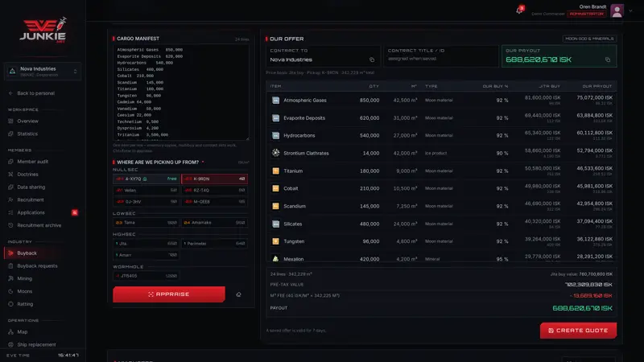Image resolution: width=644 pixels, height=362 pixels.
Task: Open Doctrines page
Action: coord(27,175)
